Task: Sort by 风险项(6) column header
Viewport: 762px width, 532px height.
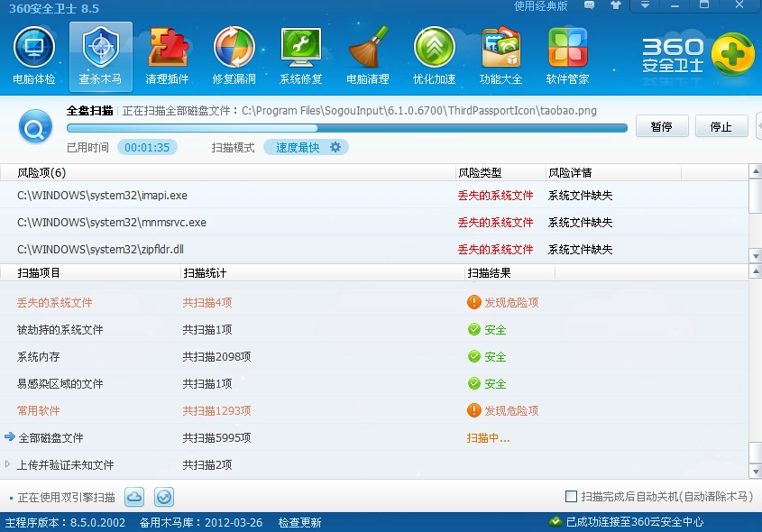Action: [228, 172]
